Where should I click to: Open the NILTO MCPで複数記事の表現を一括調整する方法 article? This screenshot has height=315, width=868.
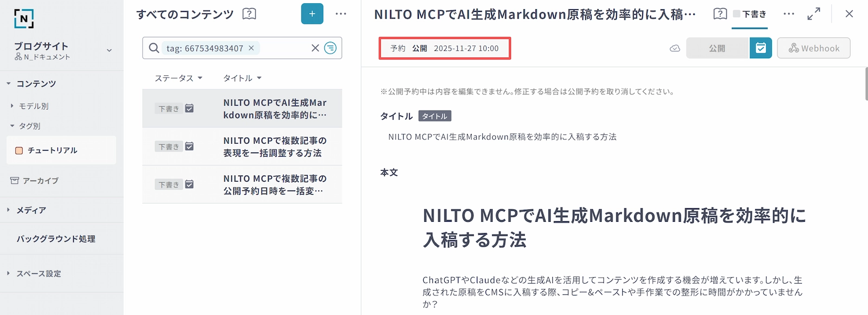coord(275,147)
